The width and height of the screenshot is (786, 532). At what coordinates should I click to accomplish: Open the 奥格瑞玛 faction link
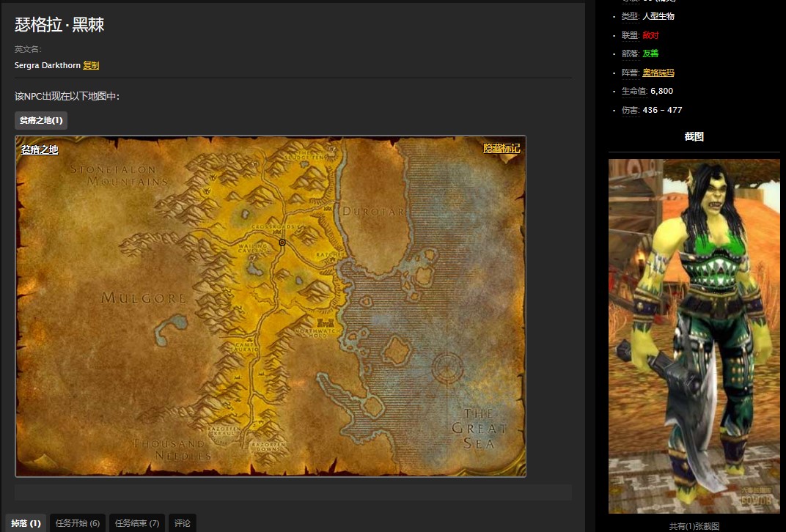click(658, 73)
